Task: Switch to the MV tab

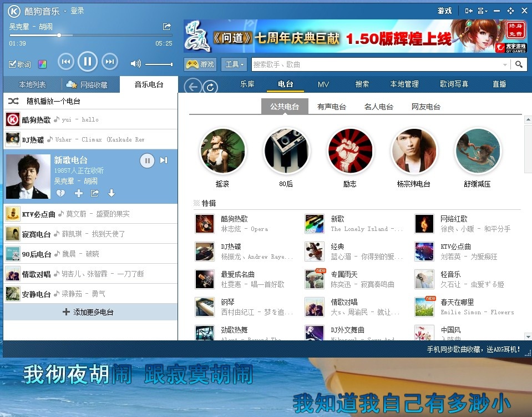Action: point(323,84)
